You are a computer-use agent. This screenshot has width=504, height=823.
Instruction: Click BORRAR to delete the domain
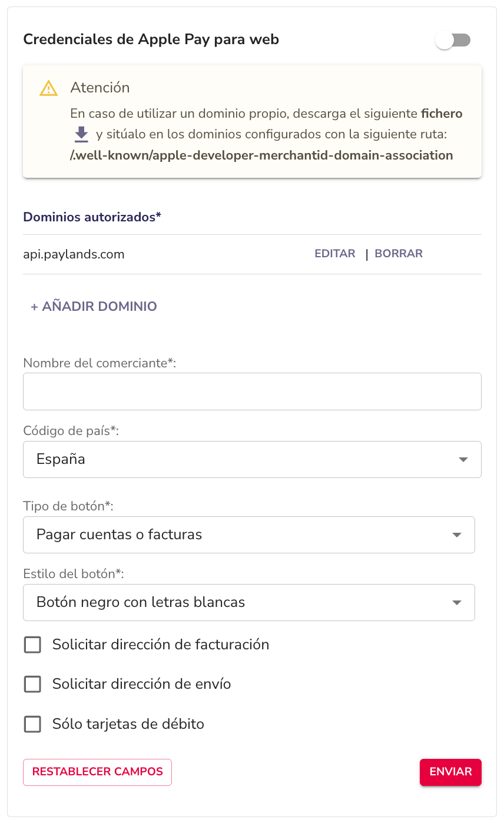pos(399,253)
